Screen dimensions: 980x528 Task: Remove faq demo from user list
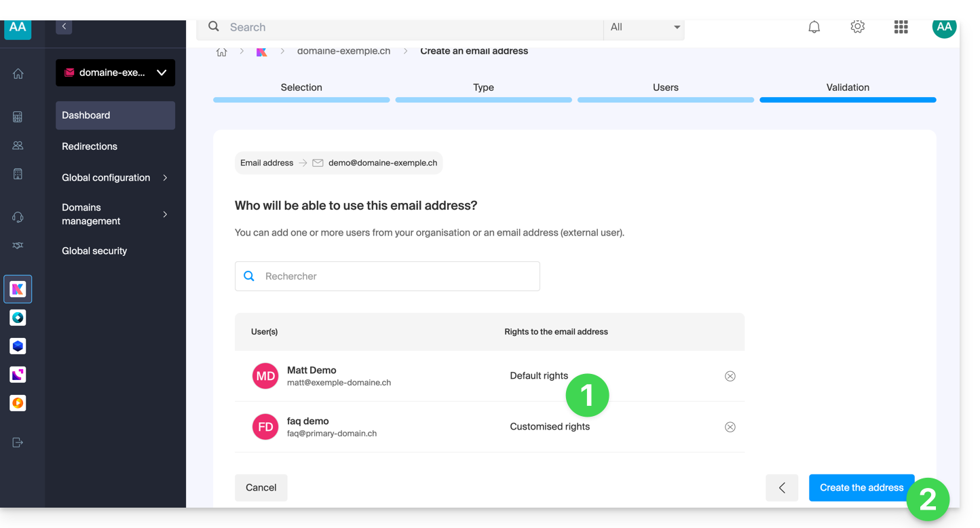click(x=730, y=427)
